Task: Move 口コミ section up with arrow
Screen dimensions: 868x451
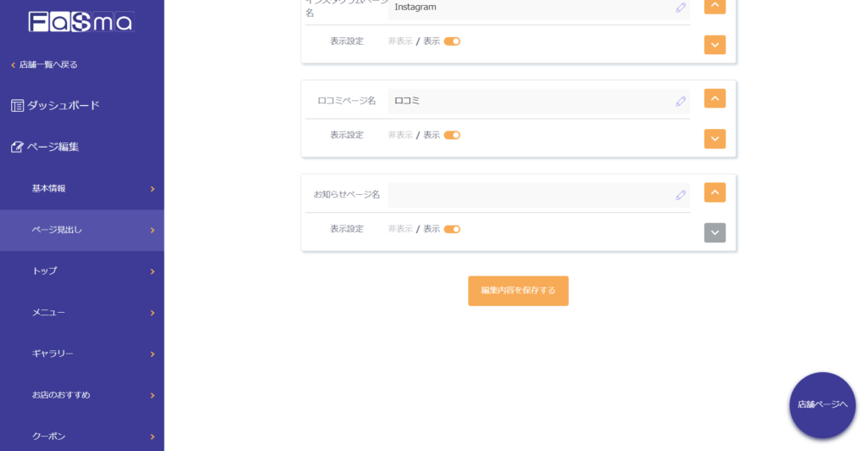Action: tap(715, 98)
